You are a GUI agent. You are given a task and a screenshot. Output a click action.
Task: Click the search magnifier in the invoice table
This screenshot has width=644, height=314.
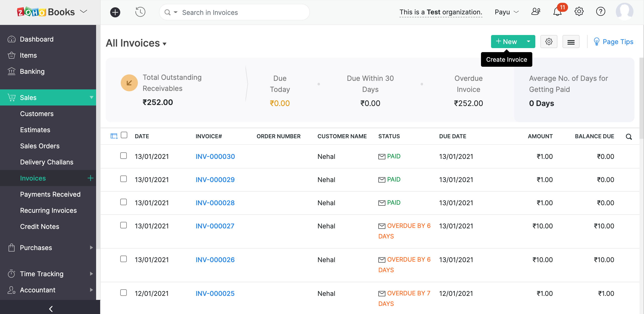(629, 137)
